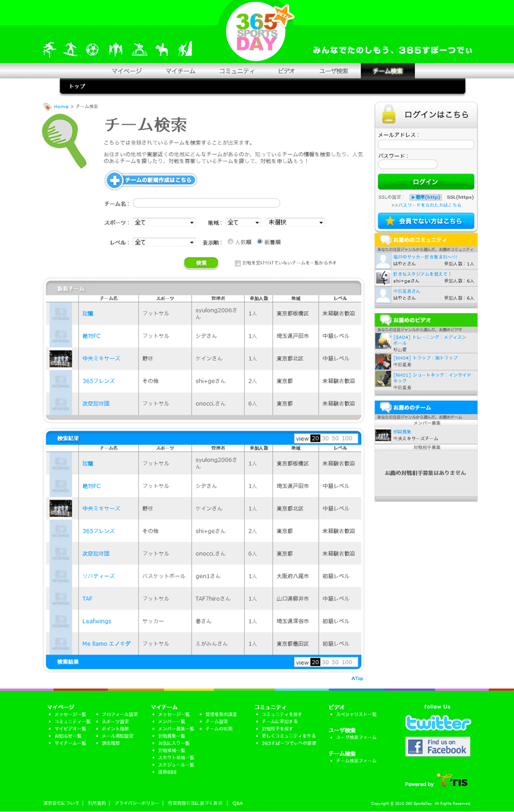The image size is (514, 812).
Task: Switch to the ビデオ nav tab
Action: [287, 71]
